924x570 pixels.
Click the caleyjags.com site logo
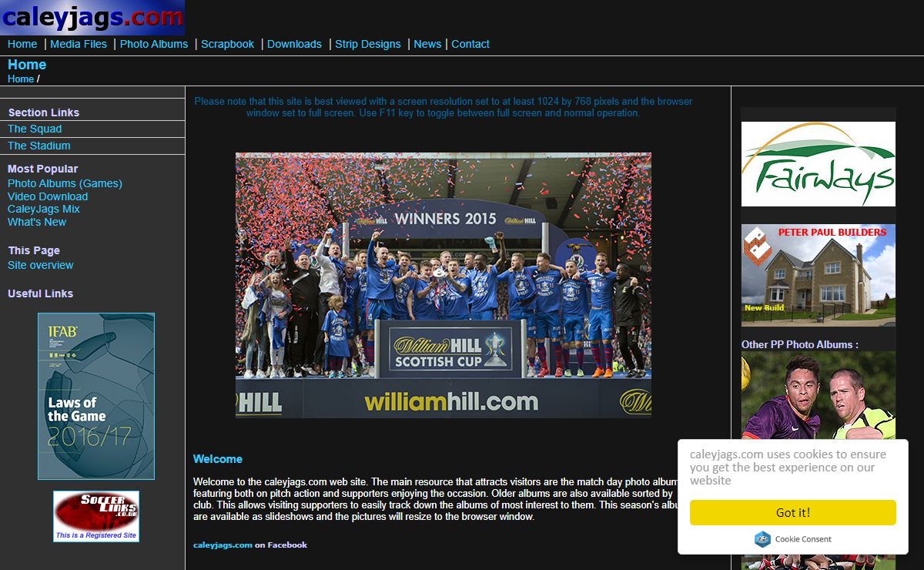92,17
